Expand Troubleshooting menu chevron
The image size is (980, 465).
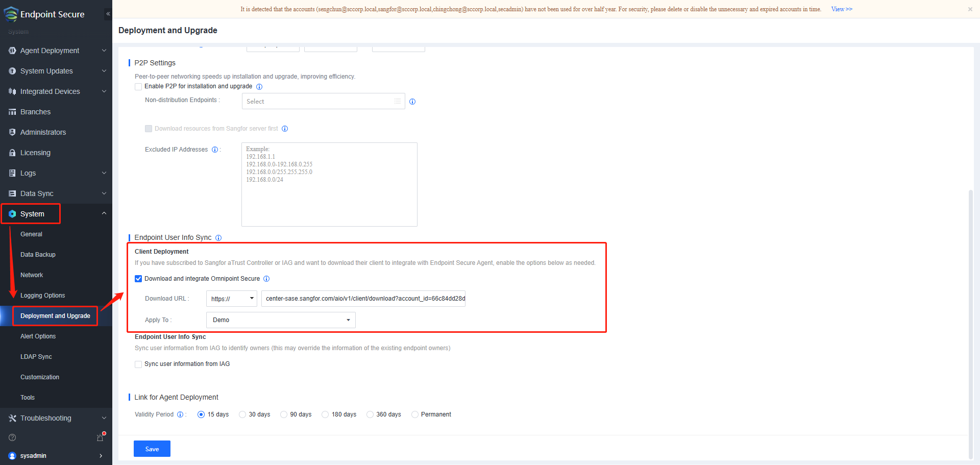tap(104, 418)
